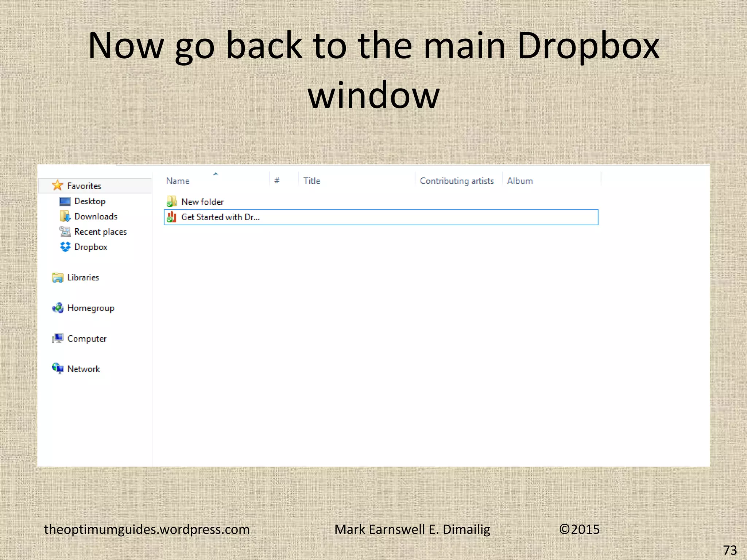Open Computer in the navigation pane
This screenshot has width=747, height=560.
pyautogui.click(x=87, y=339)
